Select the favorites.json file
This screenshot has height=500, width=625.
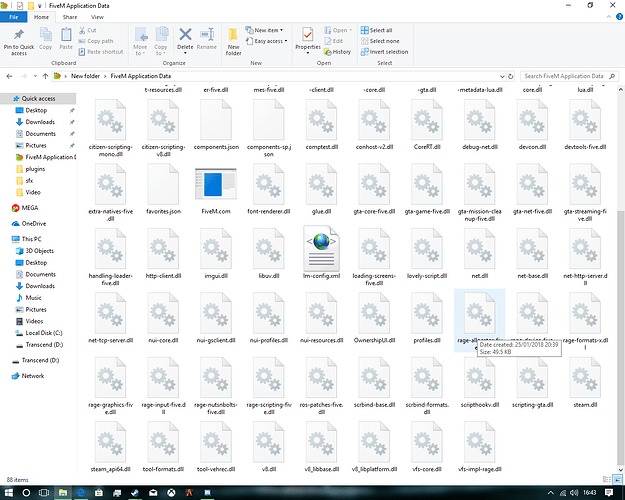point(163,189)
